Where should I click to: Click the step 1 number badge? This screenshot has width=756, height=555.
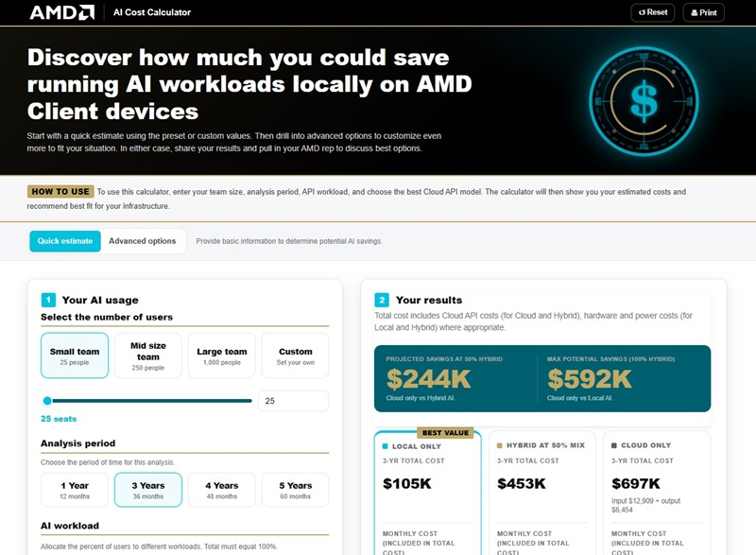48,300
